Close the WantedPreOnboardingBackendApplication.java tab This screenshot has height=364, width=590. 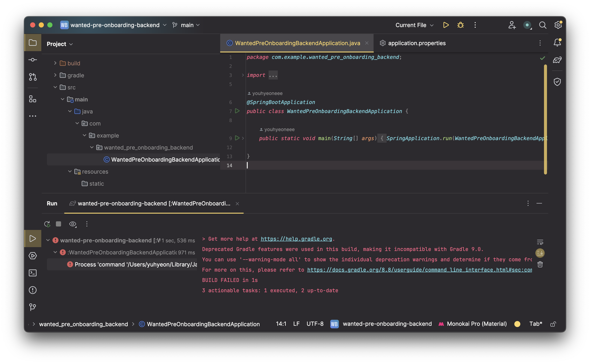367,43
